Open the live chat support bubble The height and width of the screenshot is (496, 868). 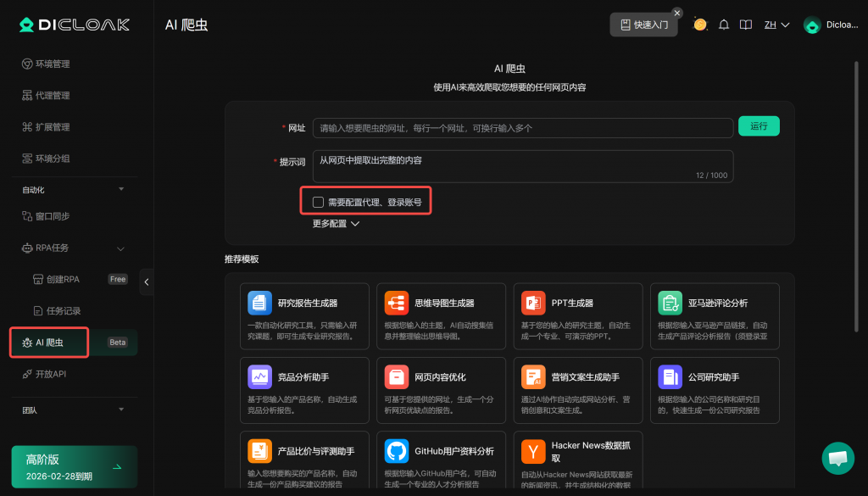coord(837,458)
